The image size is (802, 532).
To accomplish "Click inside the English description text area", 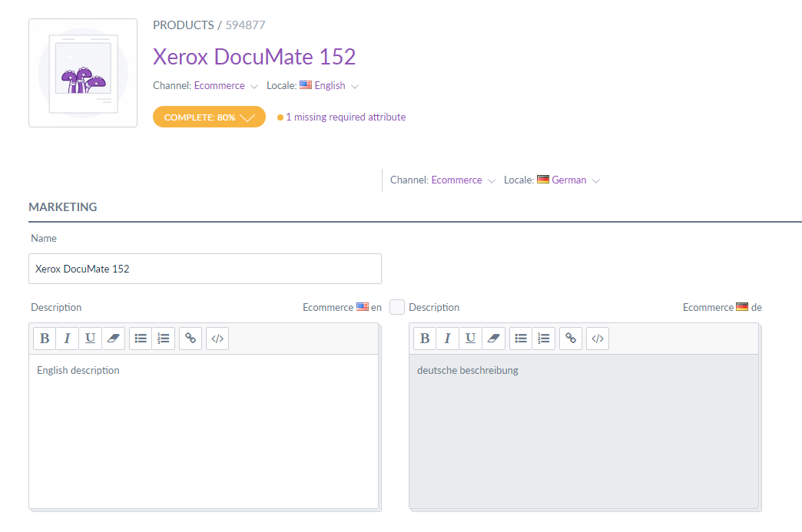I will 204,431.
